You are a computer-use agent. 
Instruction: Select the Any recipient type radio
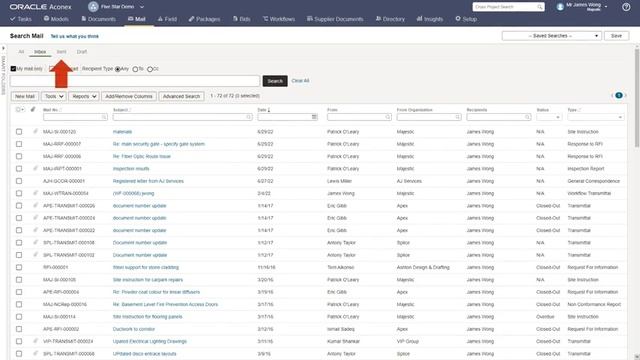pos(118,69)
